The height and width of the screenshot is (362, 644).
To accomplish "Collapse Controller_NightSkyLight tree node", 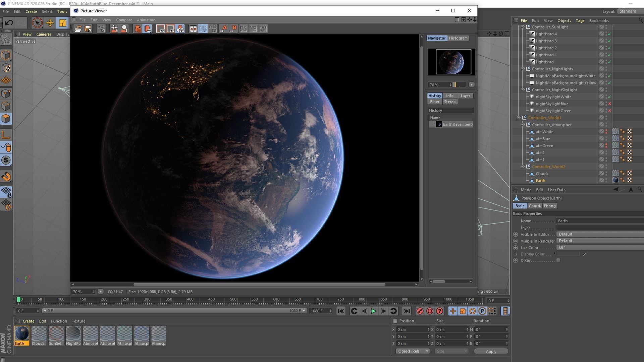I will (522, 90).
